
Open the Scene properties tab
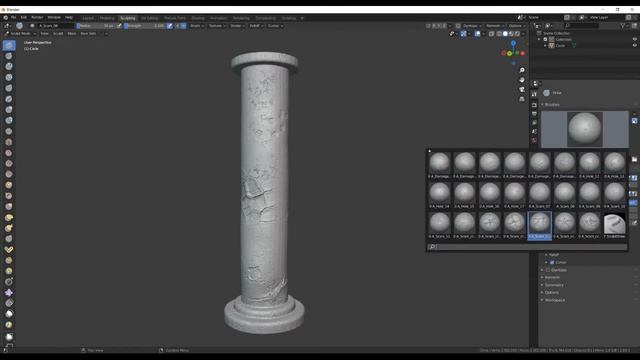point(534,131)
